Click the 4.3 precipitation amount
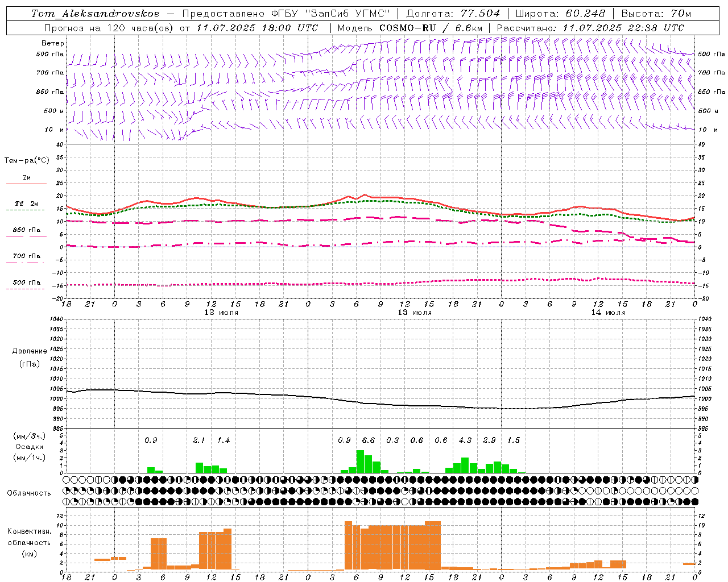 coord(465,440)
